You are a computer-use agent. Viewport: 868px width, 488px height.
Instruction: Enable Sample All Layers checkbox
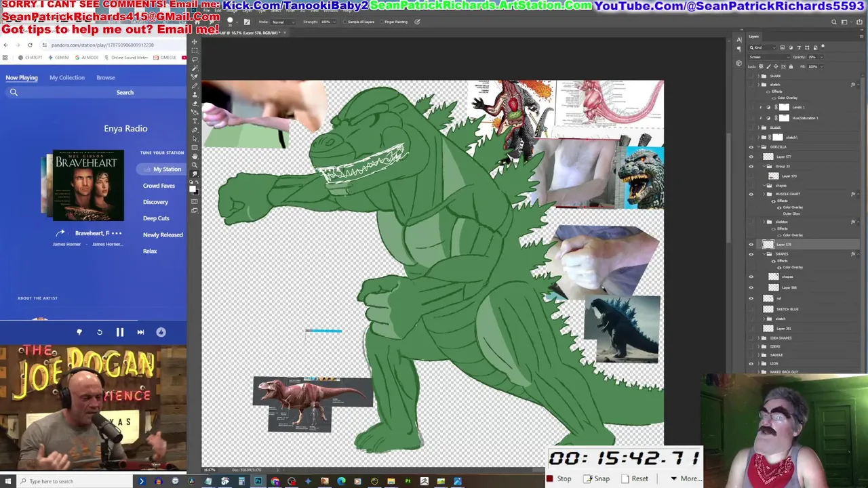(344, 22)
